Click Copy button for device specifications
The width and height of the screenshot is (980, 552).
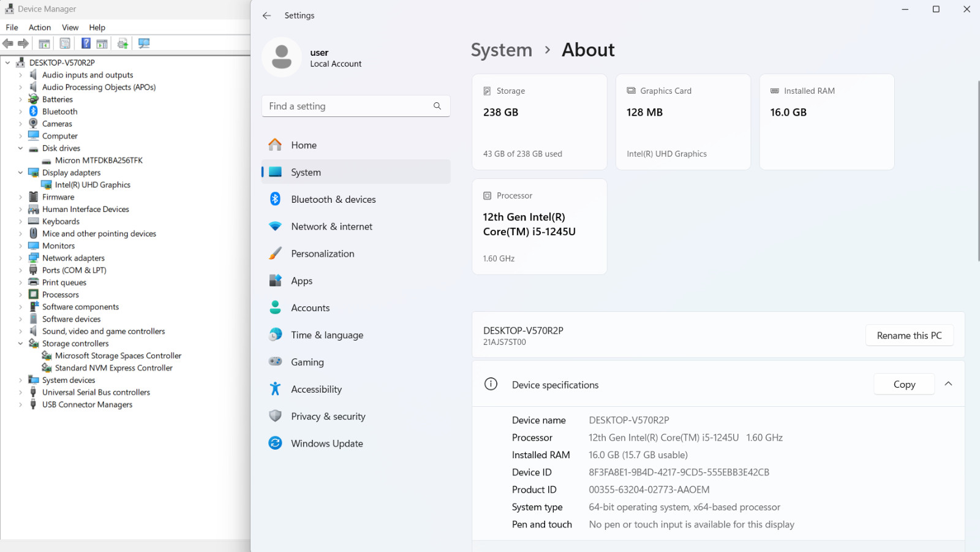(904, 384)
